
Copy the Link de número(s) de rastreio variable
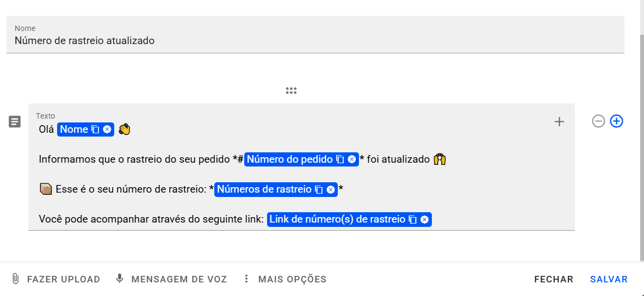tap(413, 219)
